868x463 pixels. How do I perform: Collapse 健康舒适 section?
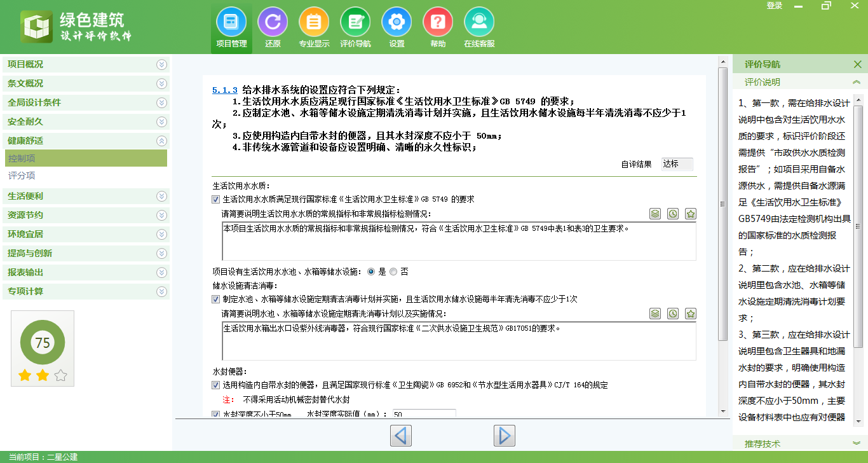[x=86, y=141]
